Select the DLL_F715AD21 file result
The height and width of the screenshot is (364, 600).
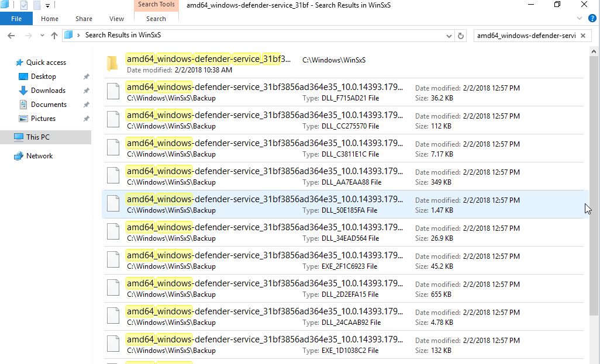tap(344, 92)
